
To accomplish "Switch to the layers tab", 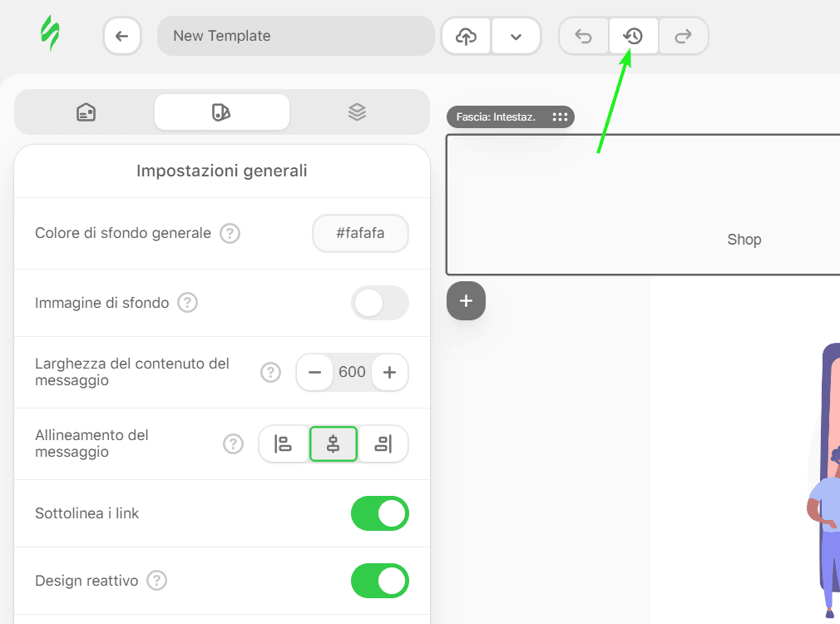I will click(x=358, y=112).
